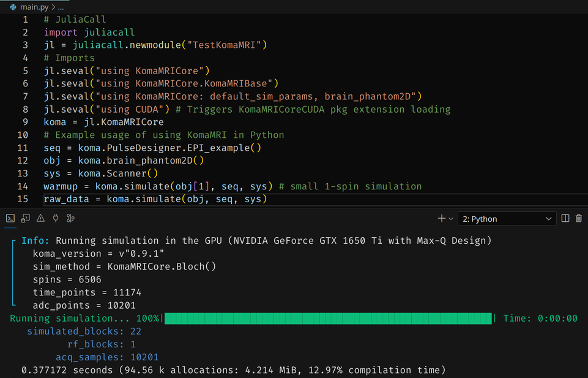Open the Debug Console panel icon
This screenshot has width=588, height=378.
(x=25, y=219)
